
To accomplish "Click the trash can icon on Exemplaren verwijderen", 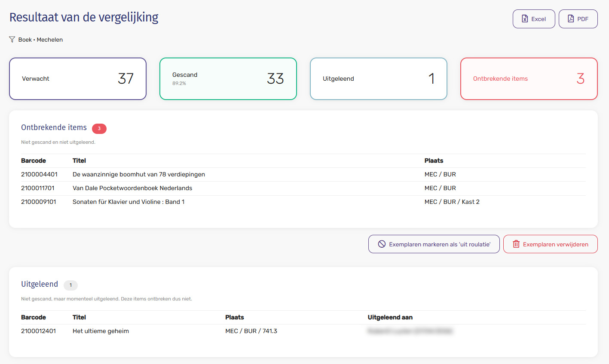I will (516, 244).
